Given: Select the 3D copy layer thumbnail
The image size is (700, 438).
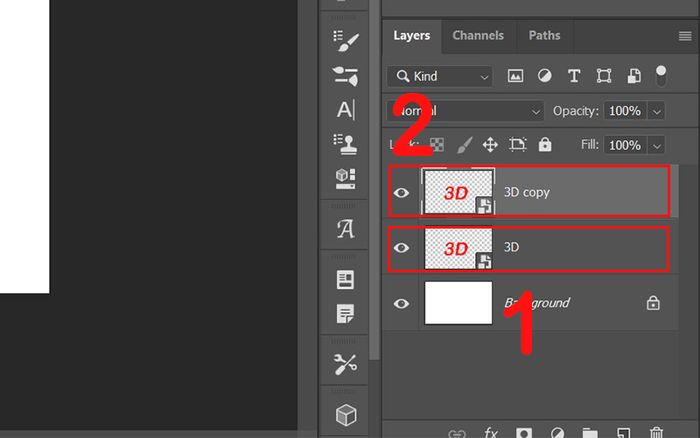Looking at the screenshot, I should pyautogui.click(x=458, y=192).
